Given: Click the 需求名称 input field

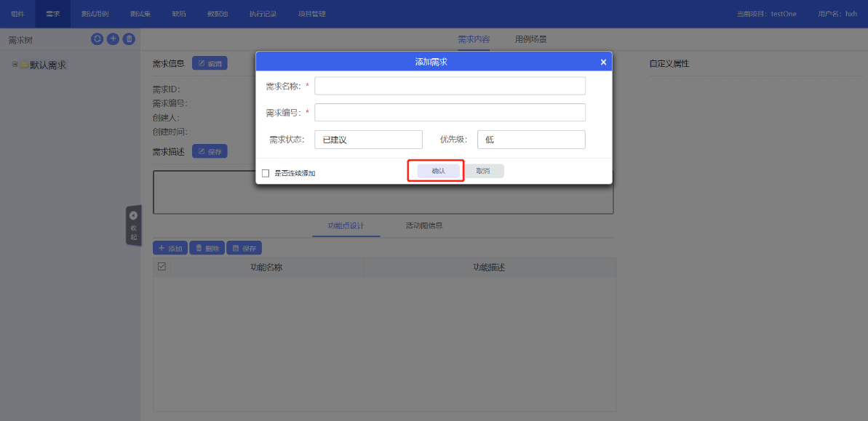Looking at the screenshot, I should click(450, 86).
